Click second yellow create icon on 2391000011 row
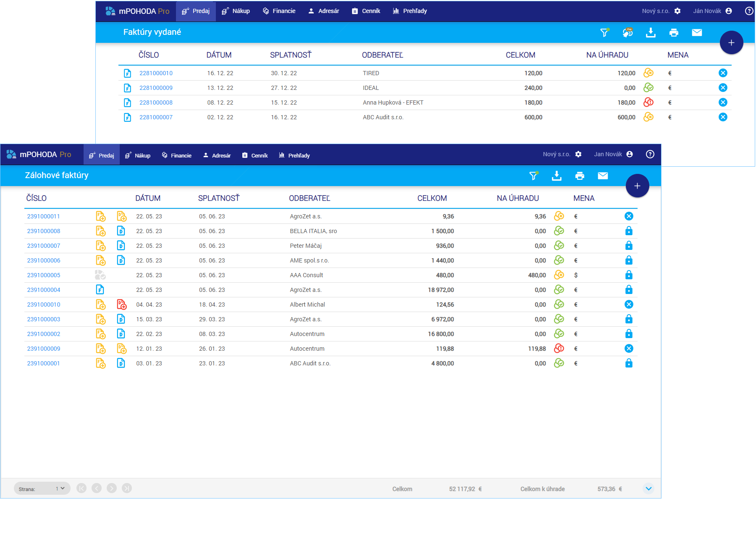This screenshot has height=546, width=756. [121, 216]
